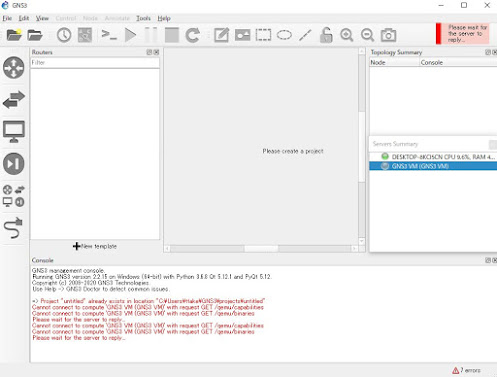Click the Servers Summary title
This screenshot has width=497, height=377.
click(395, 144)
